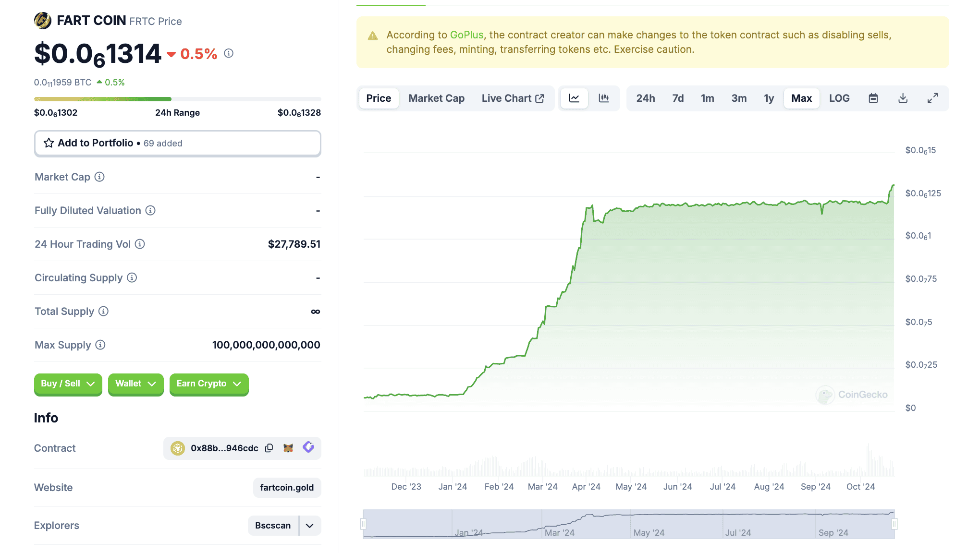The height and width of the screenshot is (553, 980).
Task: Click the infinity Total Supply value
Action: 316,312
